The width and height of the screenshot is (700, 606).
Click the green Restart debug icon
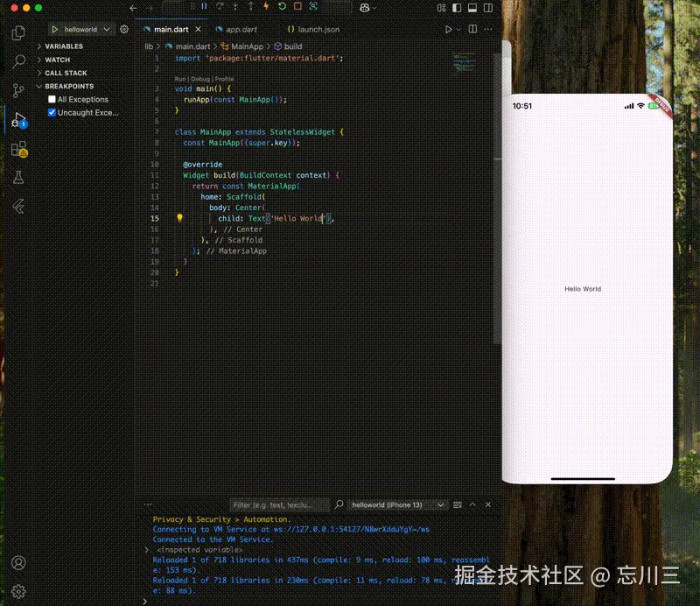pos(282,6)
